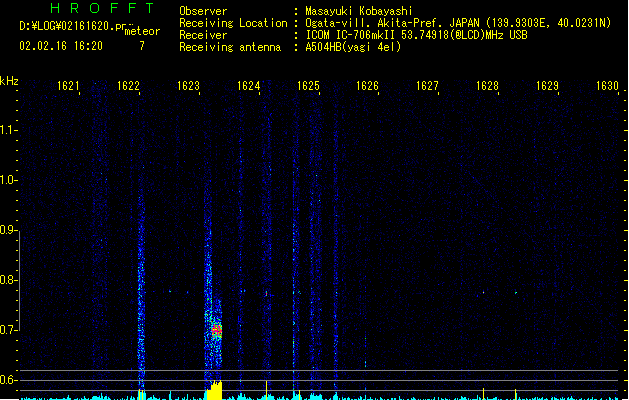Viewport: 629px width, 400px height.
Task: Click the 1.1 kHz frequency label
Action: click(8, 130)
